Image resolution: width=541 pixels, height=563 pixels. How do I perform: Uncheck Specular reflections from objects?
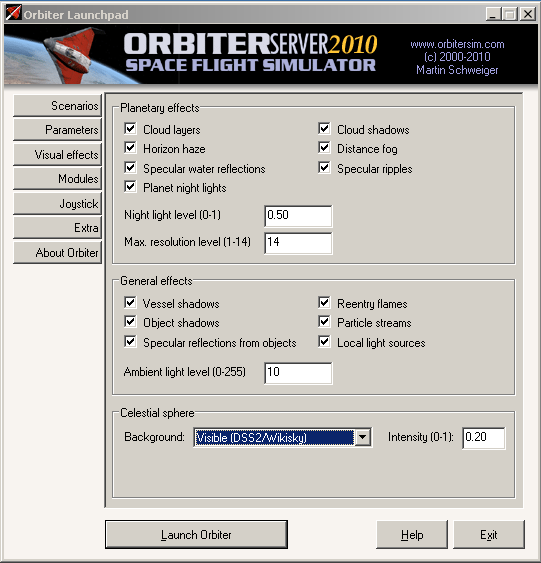(130, 342)
